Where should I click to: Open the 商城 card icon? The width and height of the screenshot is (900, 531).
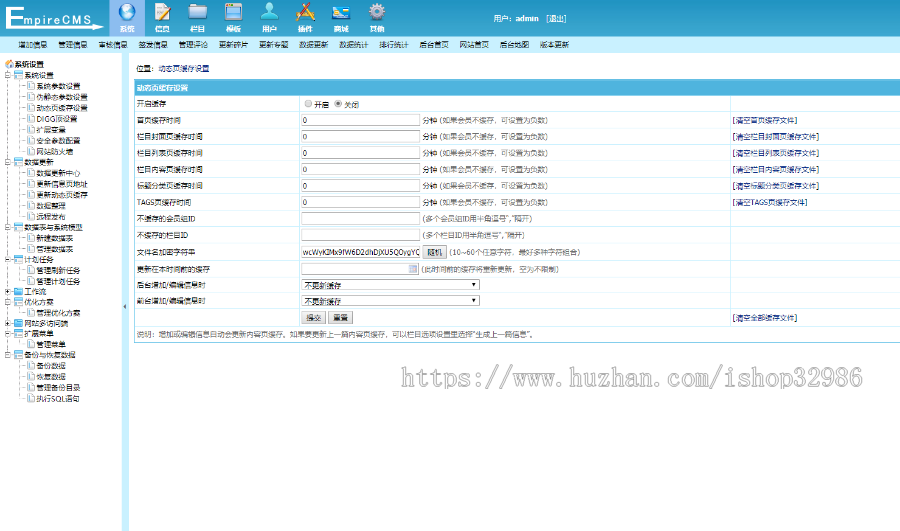[341, 13]
